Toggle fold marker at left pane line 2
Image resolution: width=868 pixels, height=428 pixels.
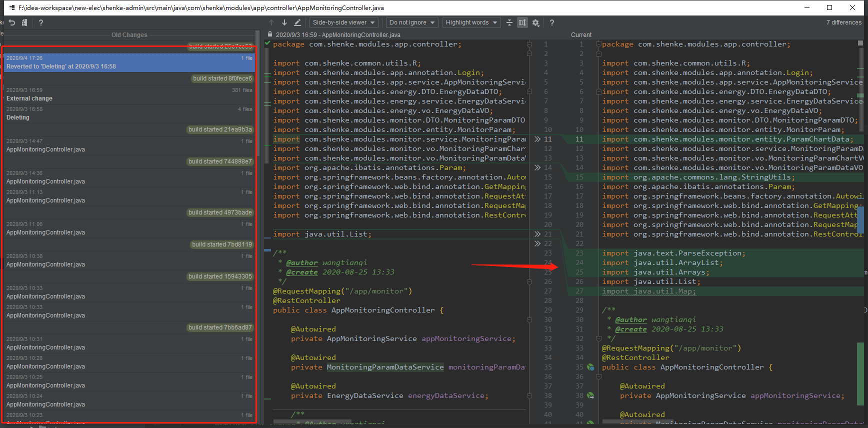tap(529, 53)
